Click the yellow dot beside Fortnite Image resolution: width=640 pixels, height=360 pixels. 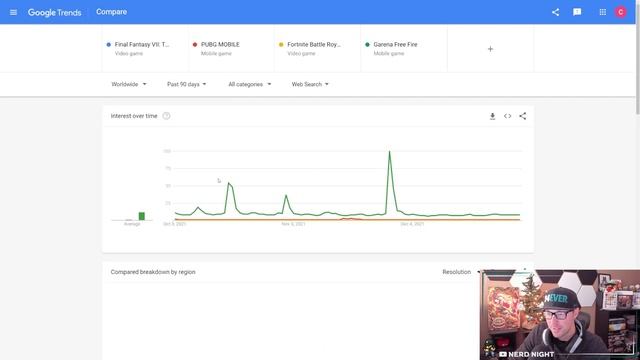tap(281, 44)
